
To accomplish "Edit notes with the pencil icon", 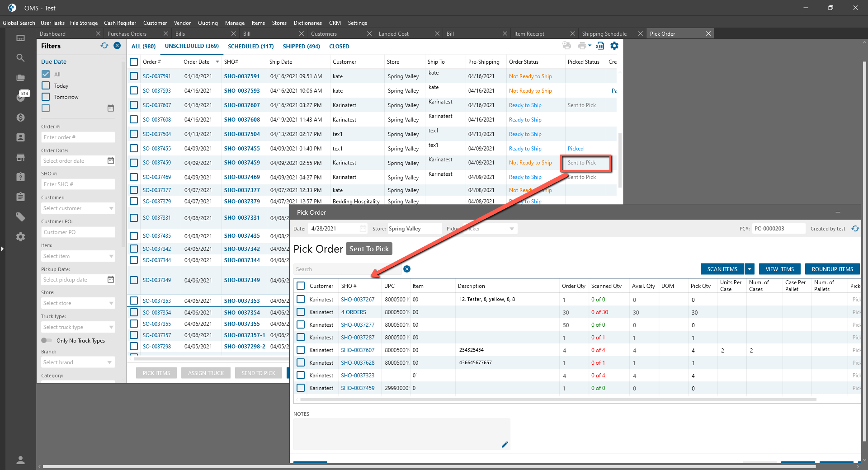I will [x=505, y=445].
